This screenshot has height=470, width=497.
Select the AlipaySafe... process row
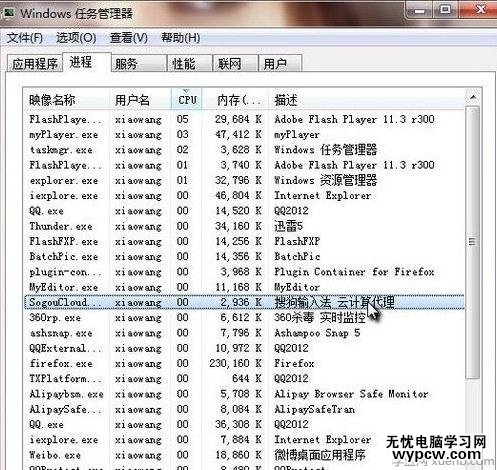pyautogui.click(x=244, y=409)
